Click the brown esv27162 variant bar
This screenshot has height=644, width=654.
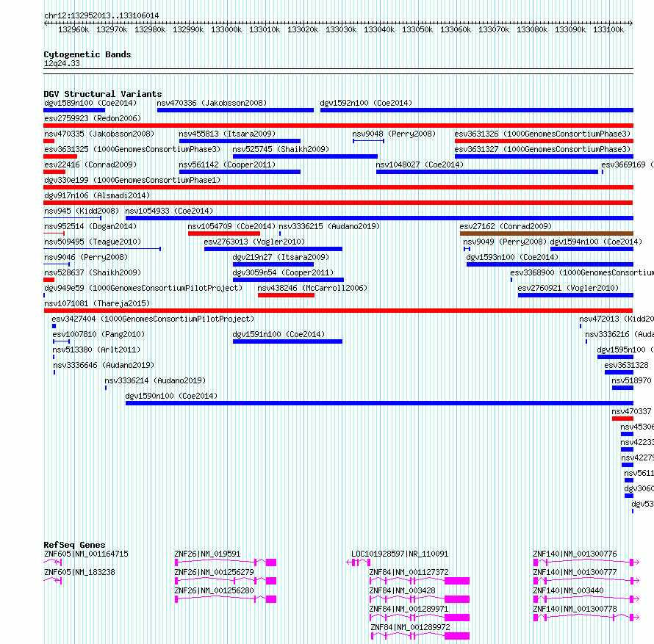pos(547,234)
